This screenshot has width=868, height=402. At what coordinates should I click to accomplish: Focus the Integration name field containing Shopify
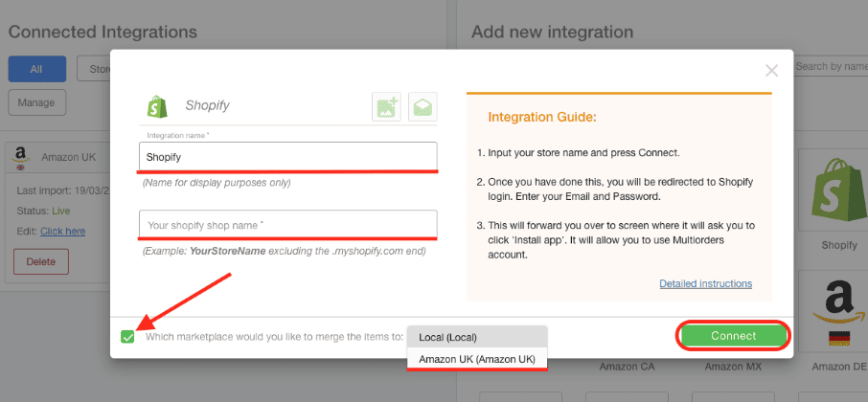click(287, 156)
